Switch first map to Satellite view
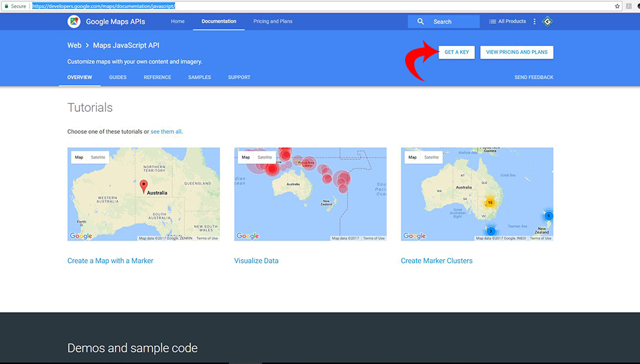This screenshot has height=364, width=640. 98,157
